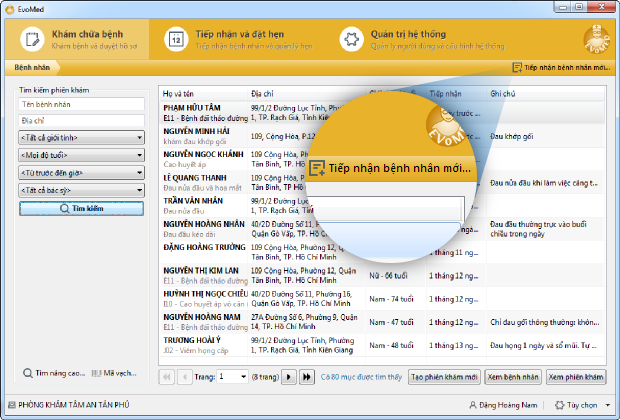Click the user icon beside Đặng Hoàng Nam

[473, 405]
